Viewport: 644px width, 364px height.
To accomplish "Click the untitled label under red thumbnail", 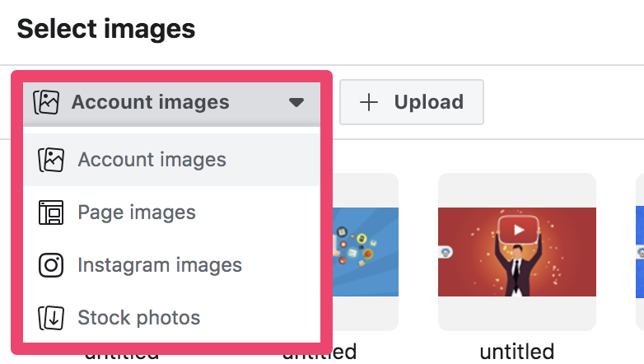I will pos(517,352).
